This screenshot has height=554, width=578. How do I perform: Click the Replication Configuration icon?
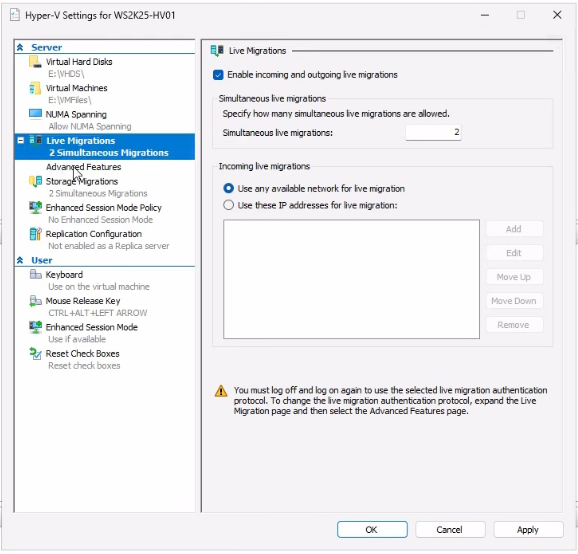35,234
